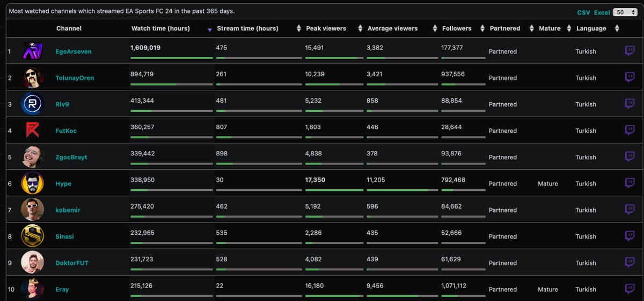Click ZgocBrayt's avatar image
The height and width of the screenshot is (301, 644).
32,156
